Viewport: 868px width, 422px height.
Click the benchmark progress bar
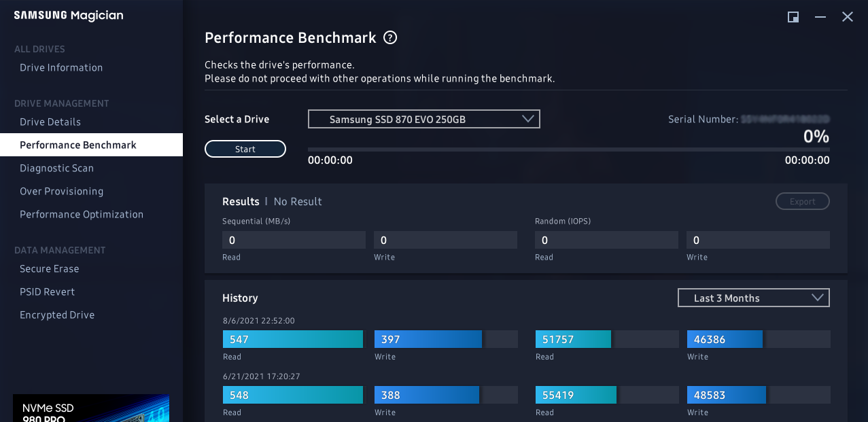click(568, 149)
